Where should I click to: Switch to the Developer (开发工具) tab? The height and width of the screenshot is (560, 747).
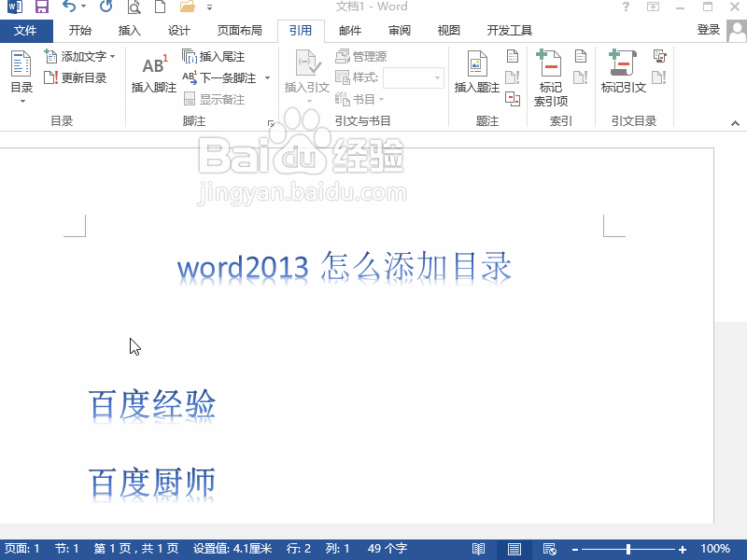pyautogui.click(x=509, y=31)
